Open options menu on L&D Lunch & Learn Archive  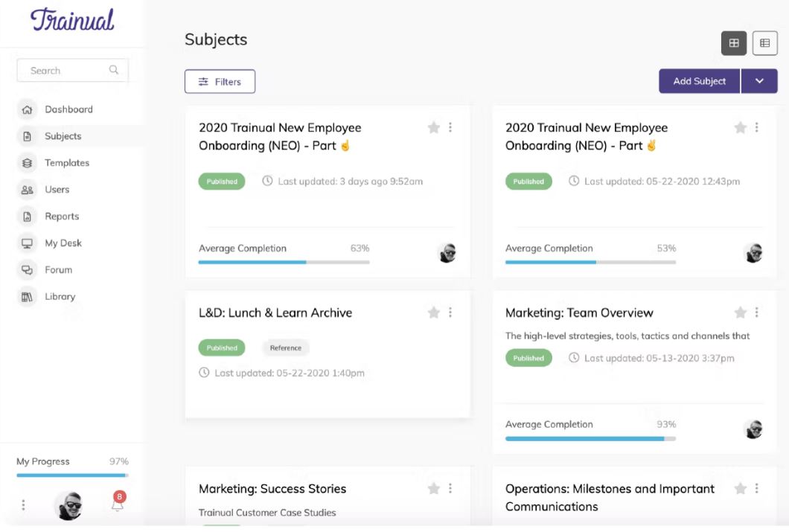(450, 313)
